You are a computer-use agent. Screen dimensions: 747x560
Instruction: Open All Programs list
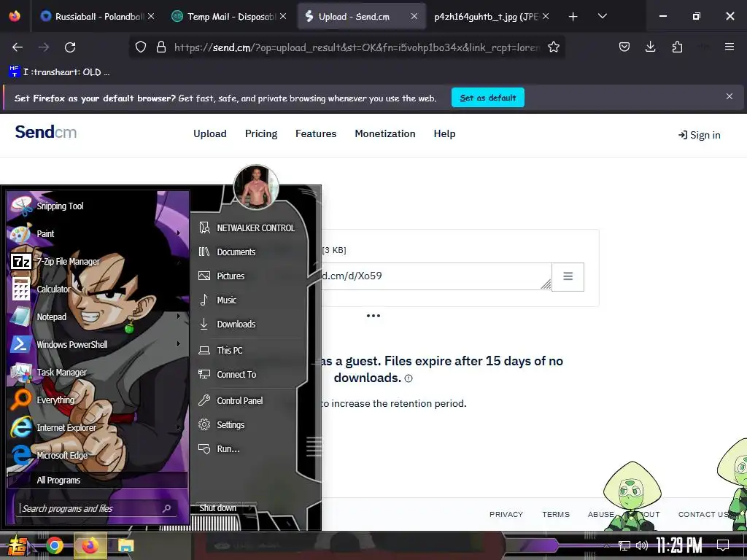pos(98,480)
